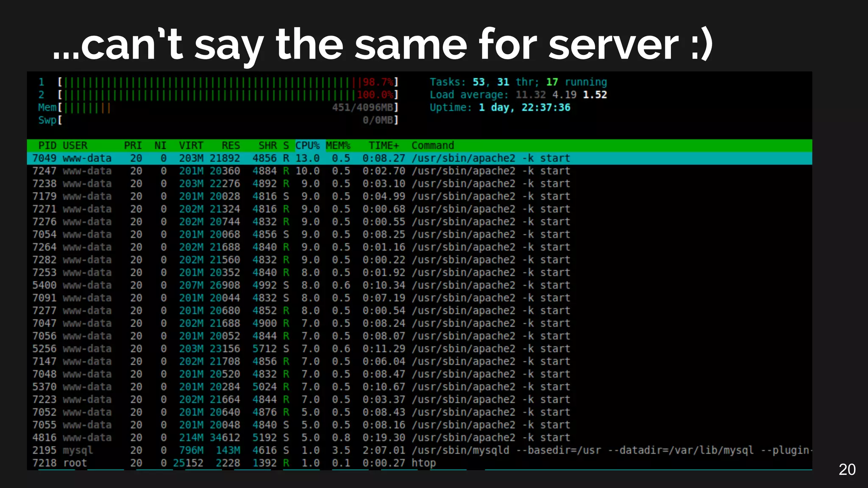Viewport: 868px width, 488px height.
Task: Sort by MEM% column header
Action: point(338,146)
